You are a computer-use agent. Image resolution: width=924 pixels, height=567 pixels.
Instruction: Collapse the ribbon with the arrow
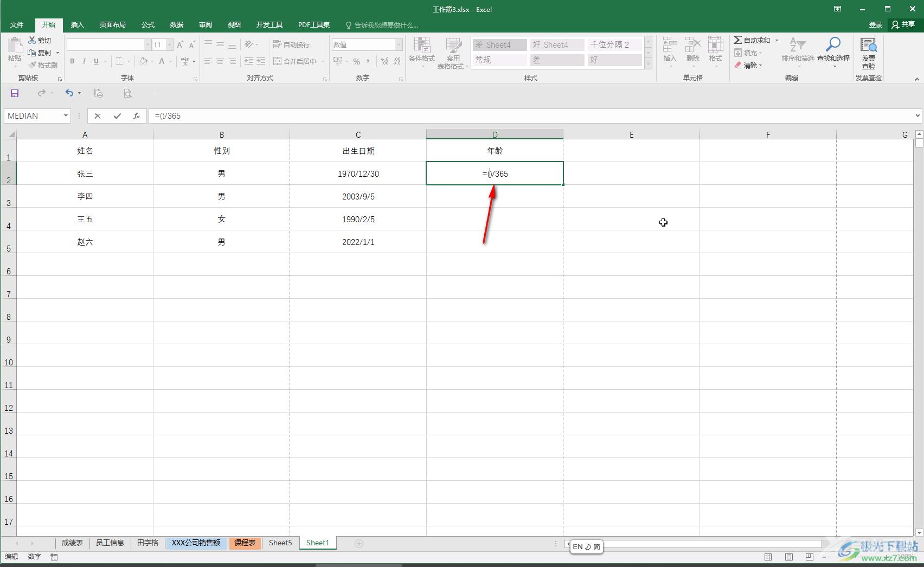point(917,79)
